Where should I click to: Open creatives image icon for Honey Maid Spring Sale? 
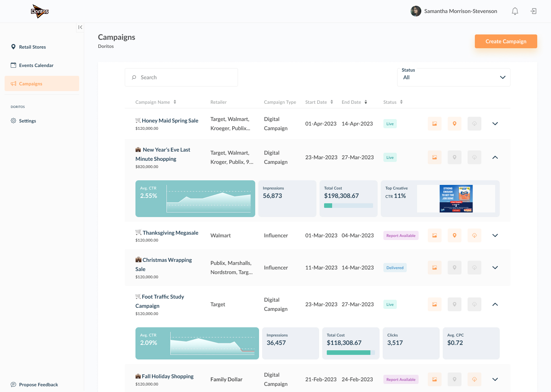click(x=435, y=124)
